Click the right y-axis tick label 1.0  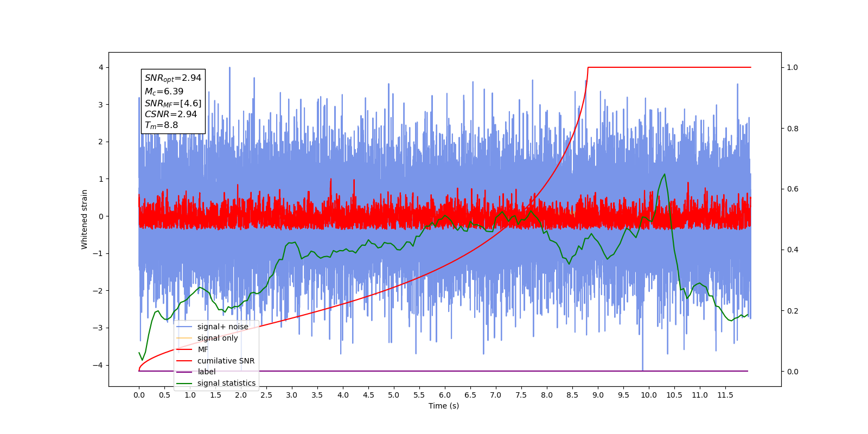(793, 67)
